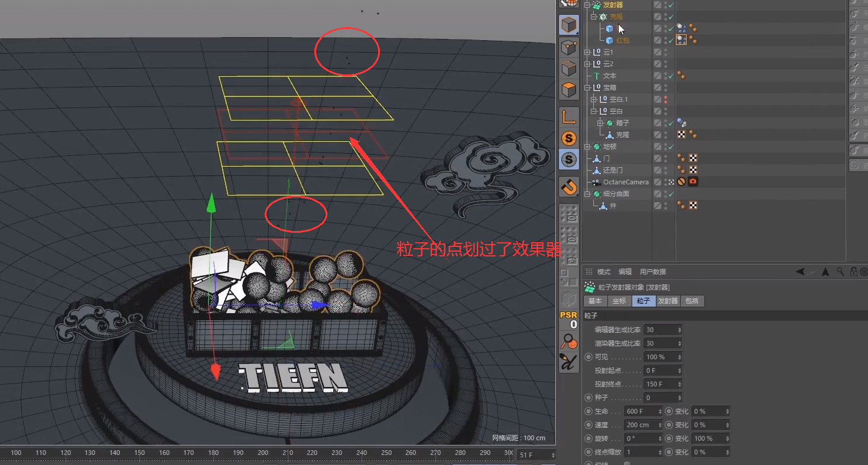Switch to the 坐标 tab

tap(619, 301)
